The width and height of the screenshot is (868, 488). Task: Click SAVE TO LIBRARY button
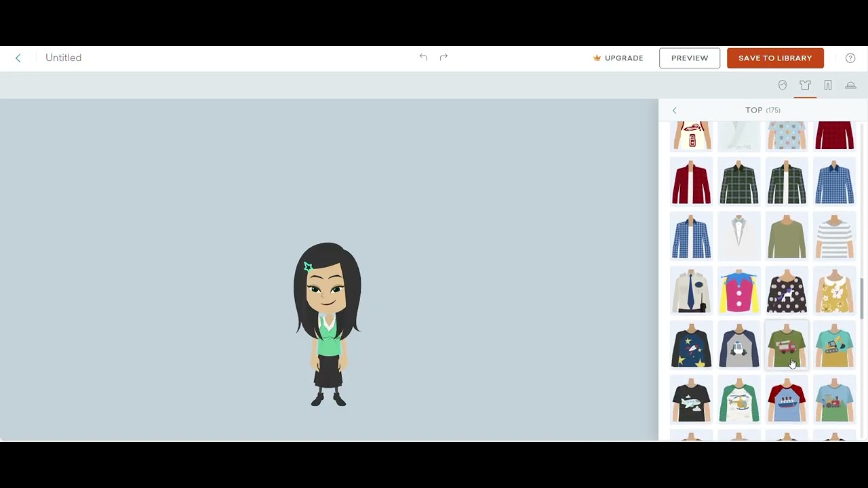(775, 58)
